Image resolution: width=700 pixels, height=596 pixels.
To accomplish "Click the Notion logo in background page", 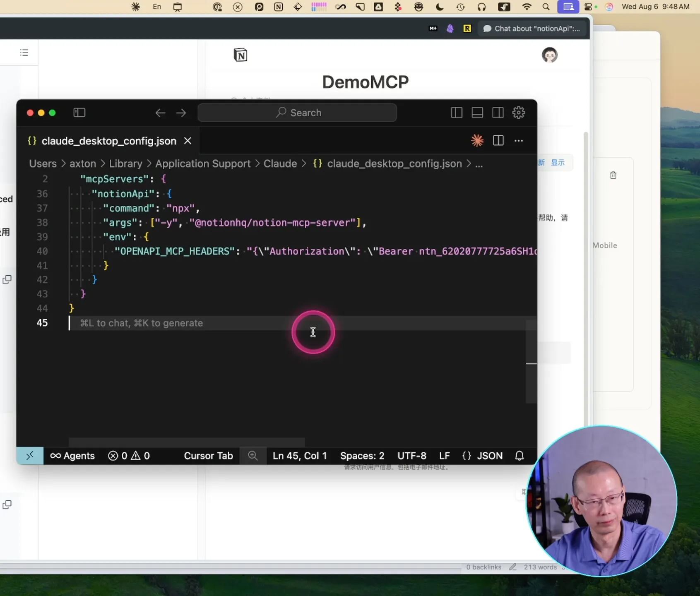I will [x=241, y=55].
